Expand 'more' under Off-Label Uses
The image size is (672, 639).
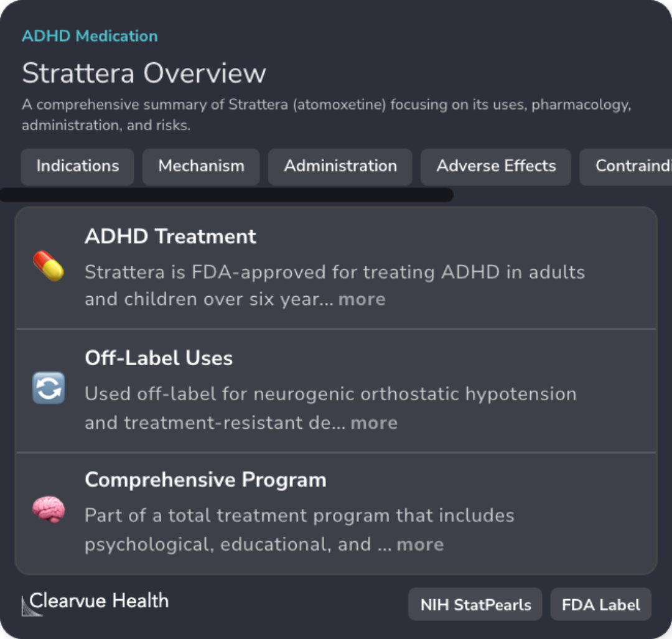374,422
